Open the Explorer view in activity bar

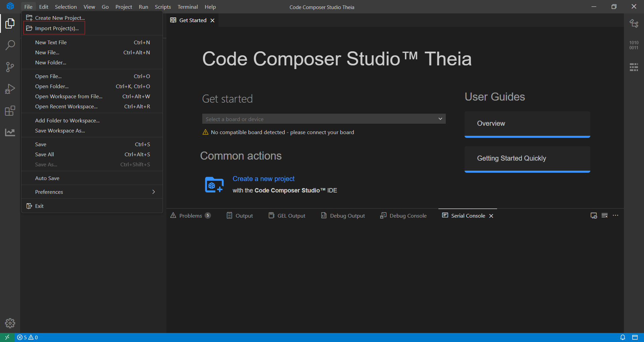click(10, 23)
